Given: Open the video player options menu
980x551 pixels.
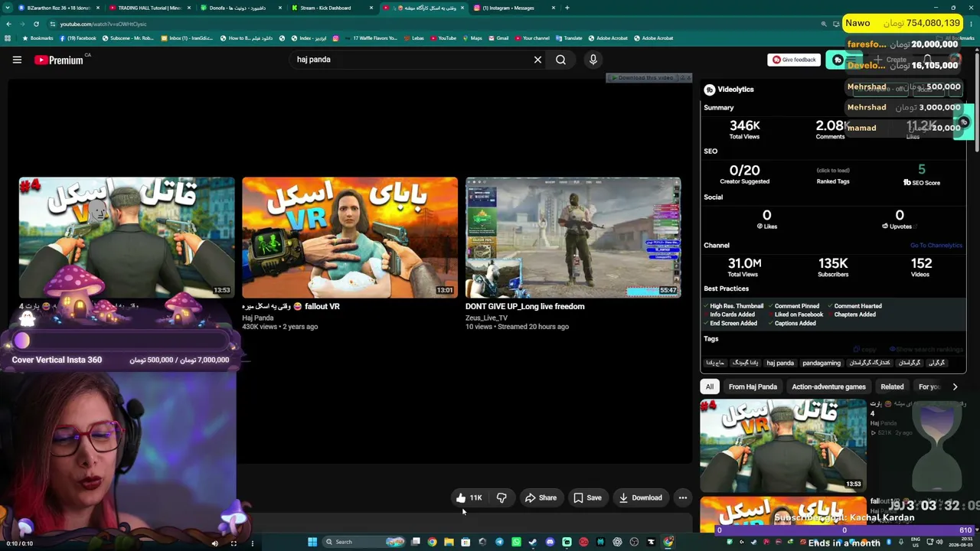Looking at the screenshot, I should (252, 543).
